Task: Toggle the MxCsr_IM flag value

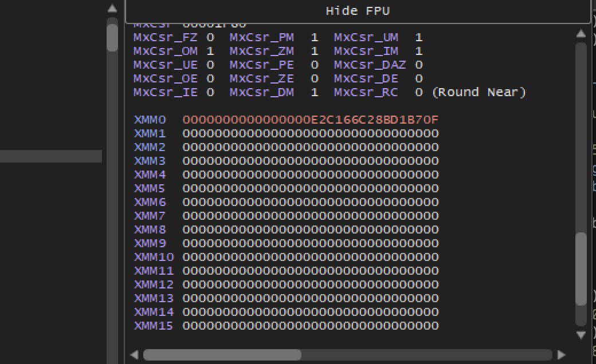Action: tap(418, 52)
